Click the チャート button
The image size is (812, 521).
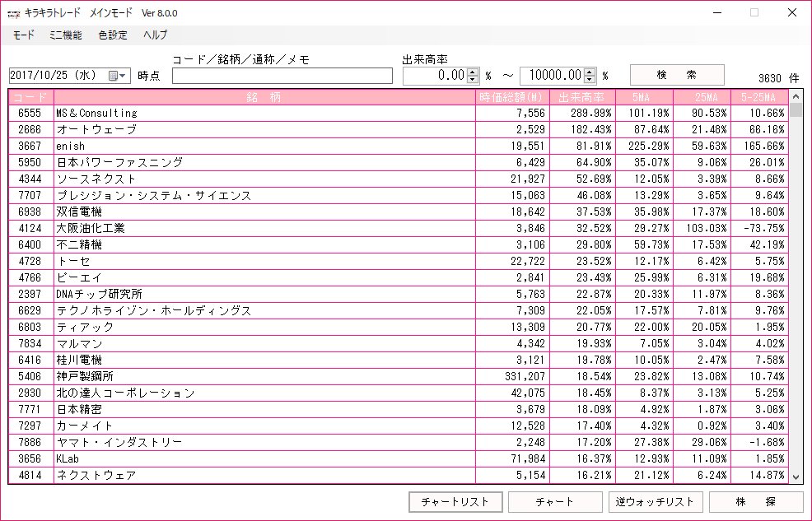pos(555,502)
